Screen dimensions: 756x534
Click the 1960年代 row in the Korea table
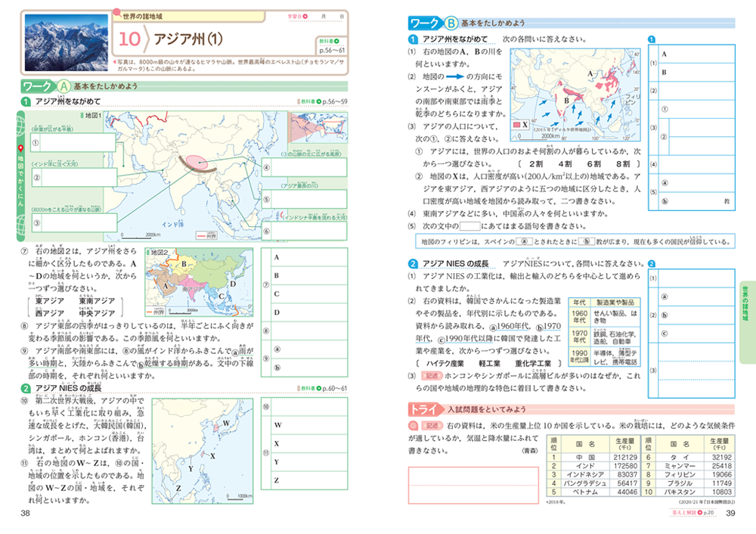[605, 316]
